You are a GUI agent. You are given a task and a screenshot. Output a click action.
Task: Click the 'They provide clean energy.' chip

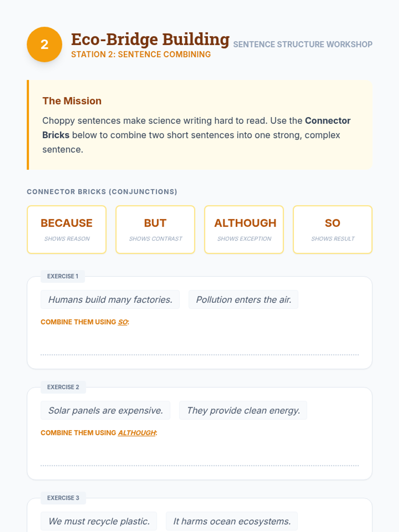pyautogui.click(x=243, y=410)
